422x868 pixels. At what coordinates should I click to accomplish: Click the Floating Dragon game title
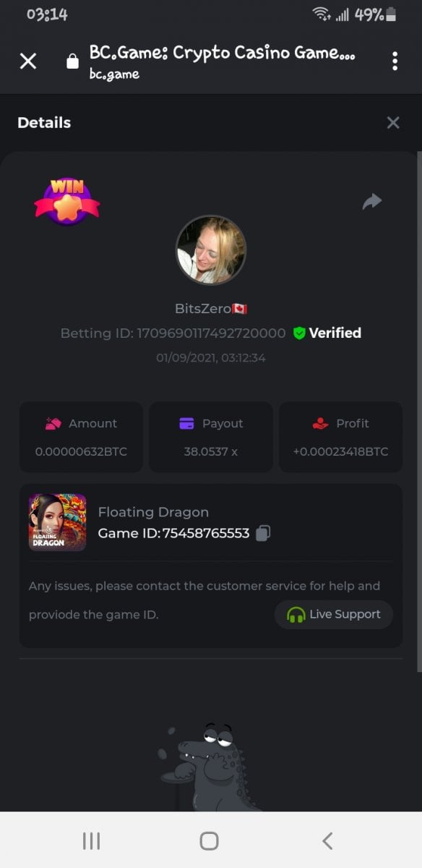[153, 512]
